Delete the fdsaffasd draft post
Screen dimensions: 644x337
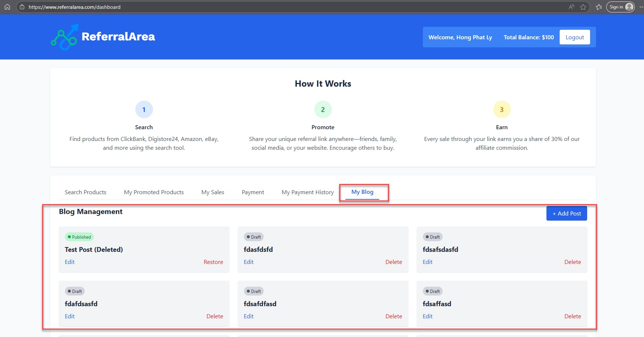coord(572,316)
